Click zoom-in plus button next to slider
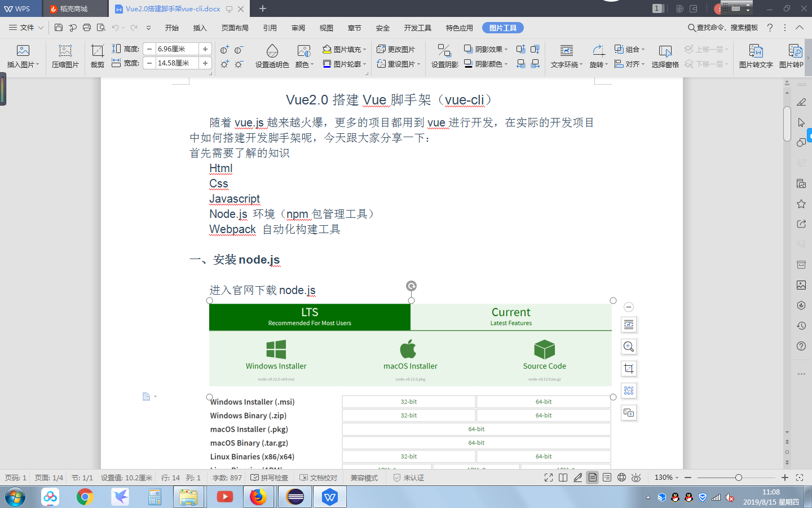This screenshot has height=508, width=812. click(785, 478)
